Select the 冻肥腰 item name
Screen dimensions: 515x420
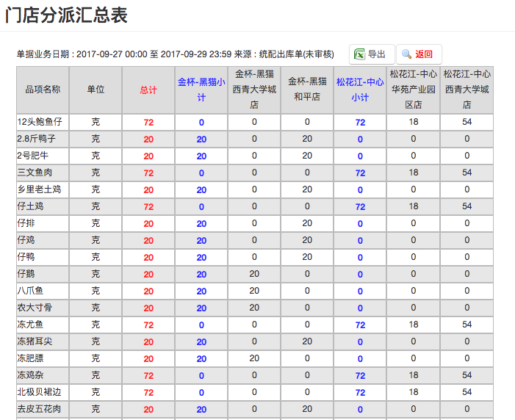(30, 358)
